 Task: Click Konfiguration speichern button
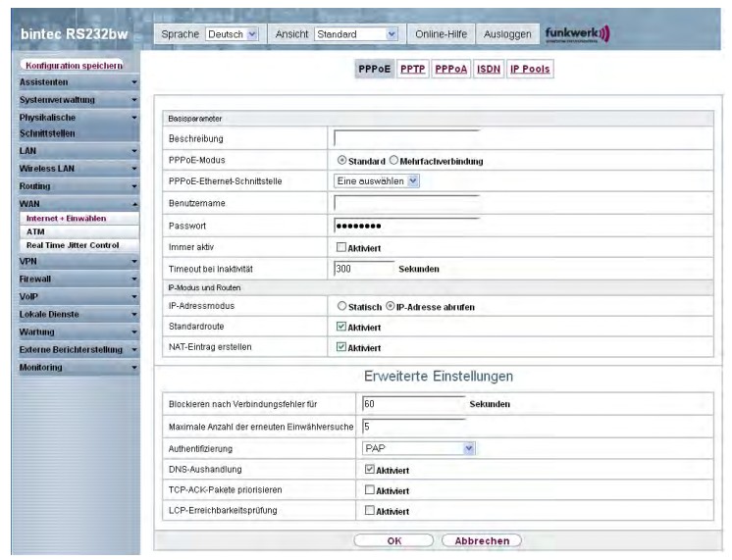(x=74, y=66)
